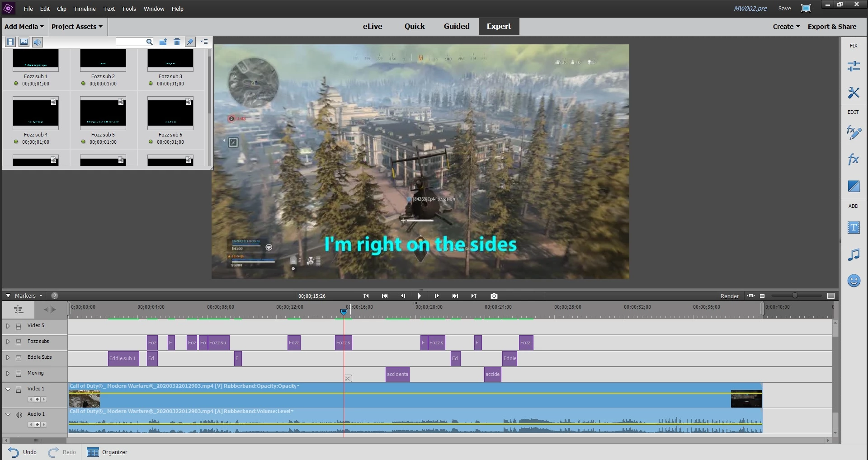Open the Graphics smiley panel
This screenshot has width=868, height=460.
coord(854,281)
